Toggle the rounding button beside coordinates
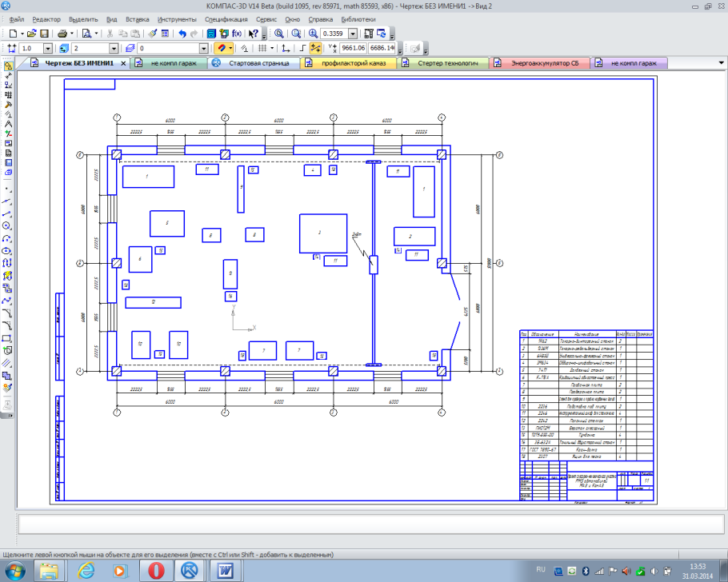 pyautogui.click(x=316, y=49)
